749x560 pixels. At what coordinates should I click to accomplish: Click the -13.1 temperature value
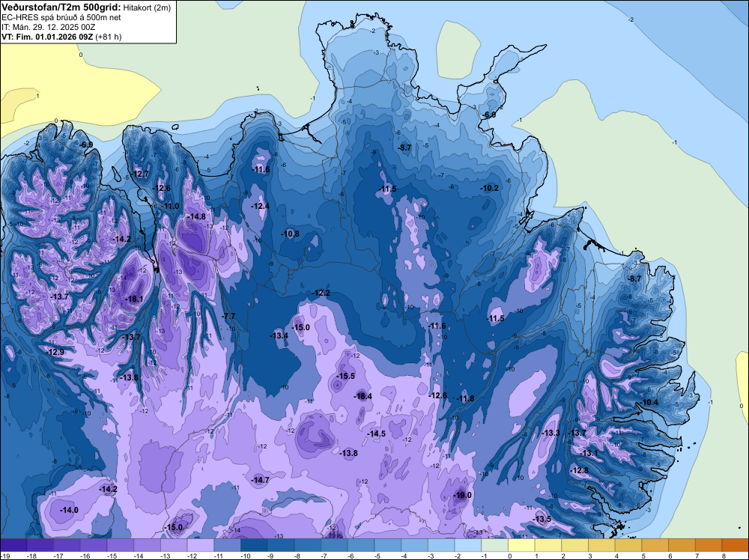click(x=589, y=453)
